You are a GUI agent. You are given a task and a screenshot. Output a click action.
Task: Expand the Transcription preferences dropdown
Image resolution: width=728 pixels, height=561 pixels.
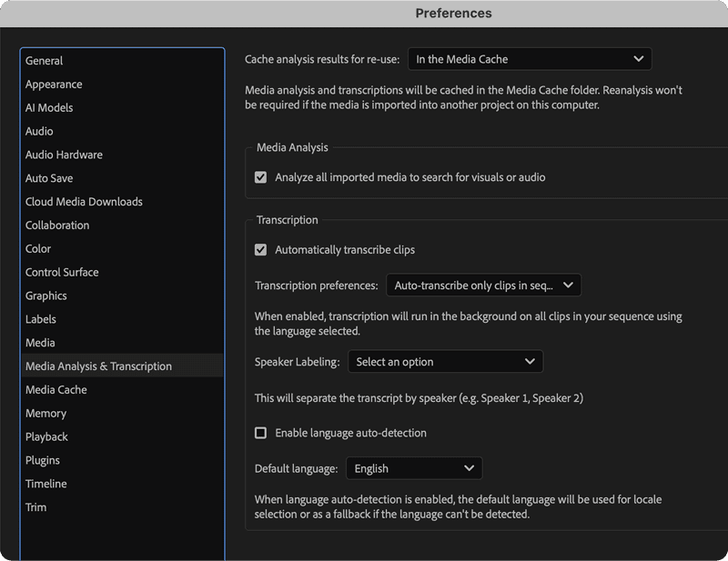[x=484, y=286]
